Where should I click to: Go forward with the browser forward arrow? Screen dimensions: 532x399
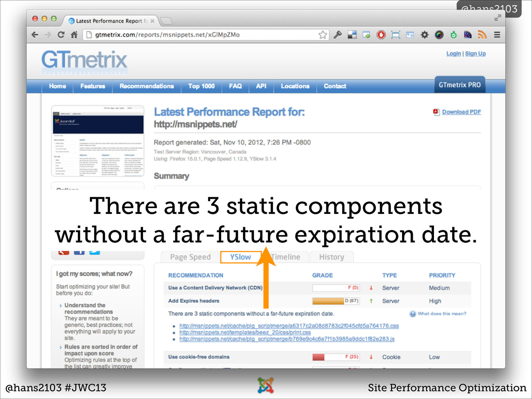pyautogui.click(x=48, y=35)
